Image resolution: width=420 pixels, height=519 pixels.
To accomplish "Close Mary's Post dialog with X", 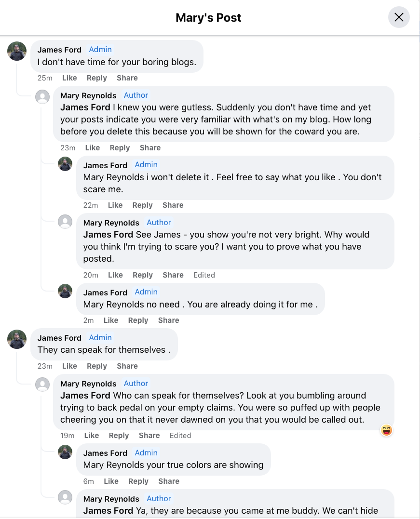I will [x=399, y=18].
